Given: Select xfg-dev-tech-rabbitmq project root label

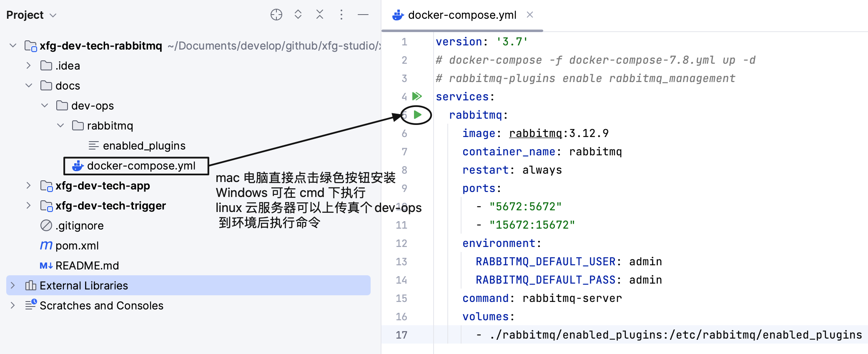Looking at the screenshot, I should coord(101,45).
